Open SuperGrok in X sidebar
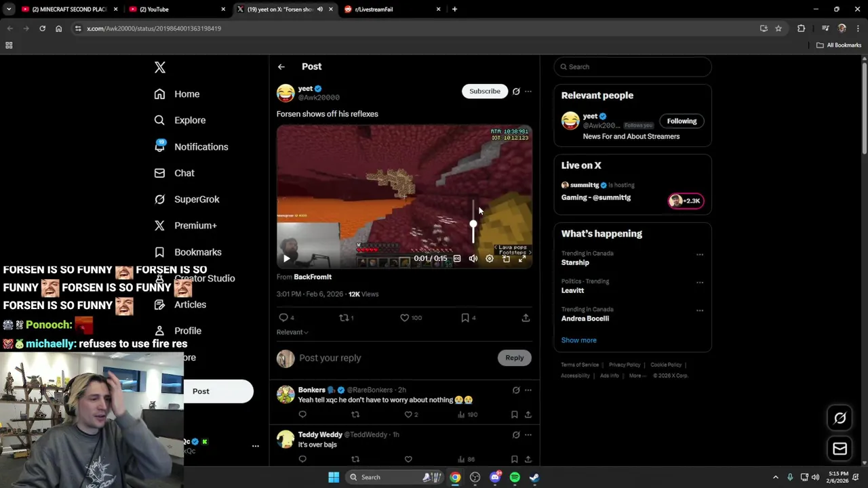 click(186, 199)
